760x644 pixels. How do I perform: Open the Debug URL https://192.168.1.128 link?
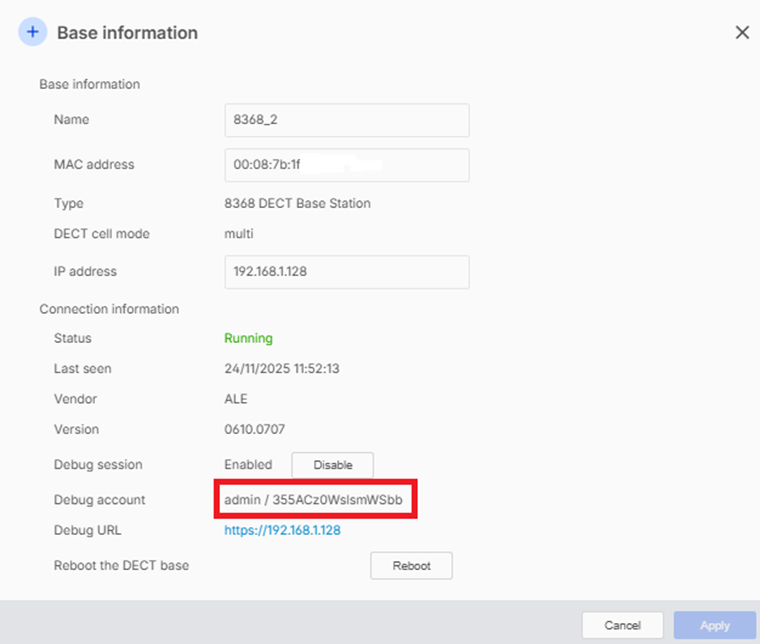pyautogui.click(x=282, y=530)
